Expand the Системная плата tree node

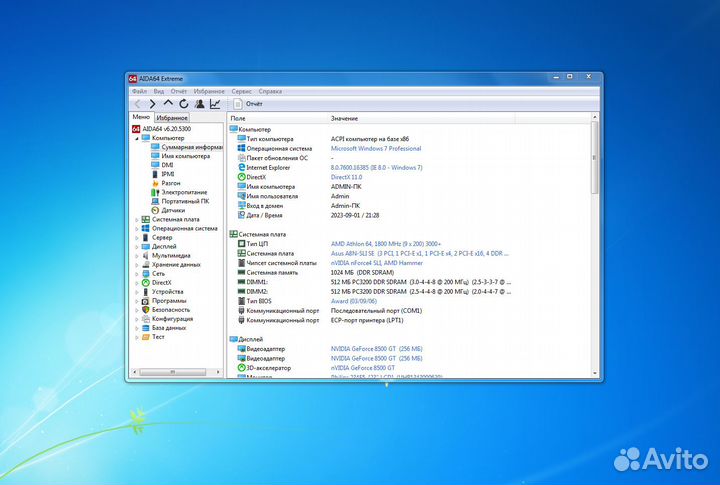[136, 219]
